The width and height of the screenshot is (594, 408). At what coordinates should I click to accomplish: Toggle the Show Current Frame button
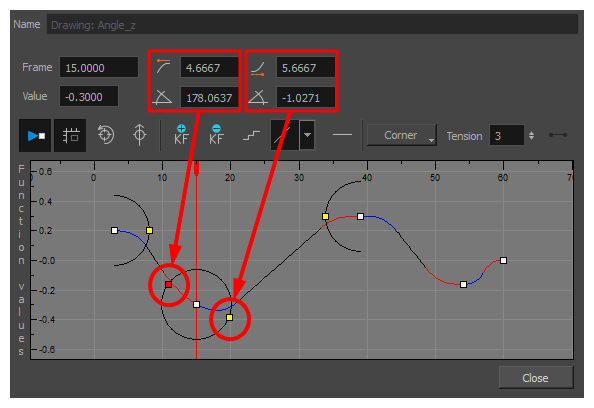click(x=35, y=136)
